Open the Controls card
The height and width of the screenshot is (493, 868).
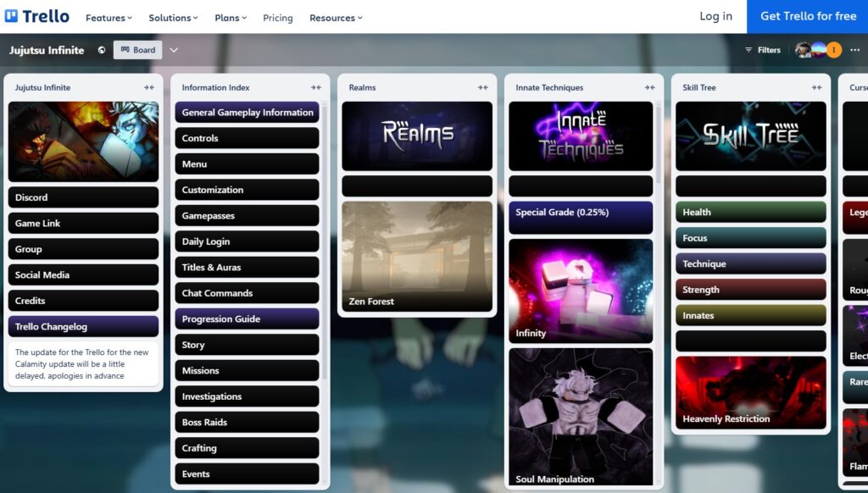(x=247, y=138)
